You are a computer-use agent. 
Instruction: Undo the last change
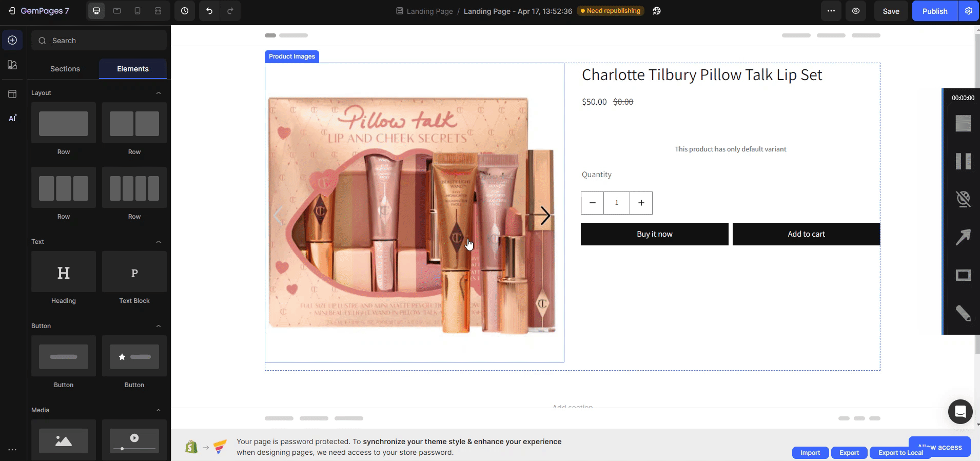[209, 11]
